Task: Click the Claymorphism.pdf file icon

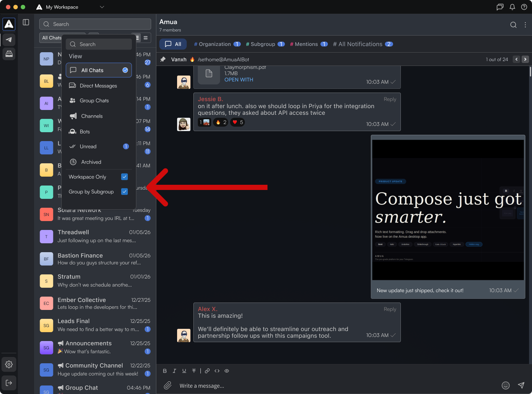Action: (209, 73)
